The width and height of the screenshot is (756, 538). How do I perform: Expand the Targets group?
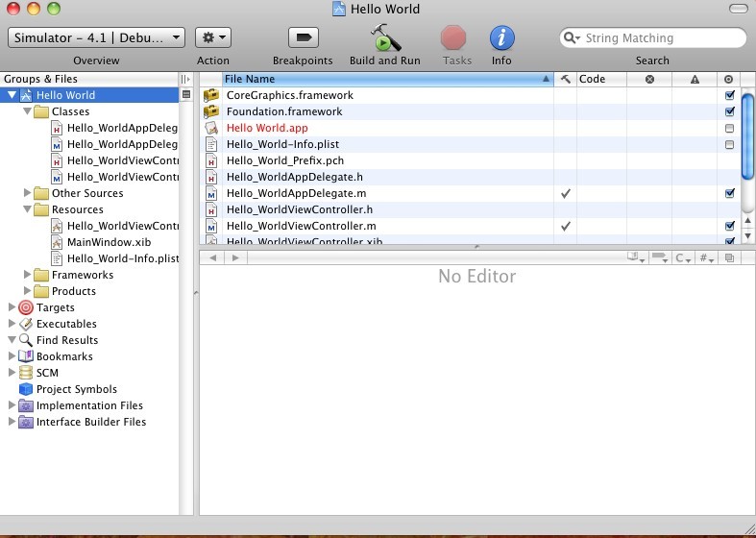12,307
